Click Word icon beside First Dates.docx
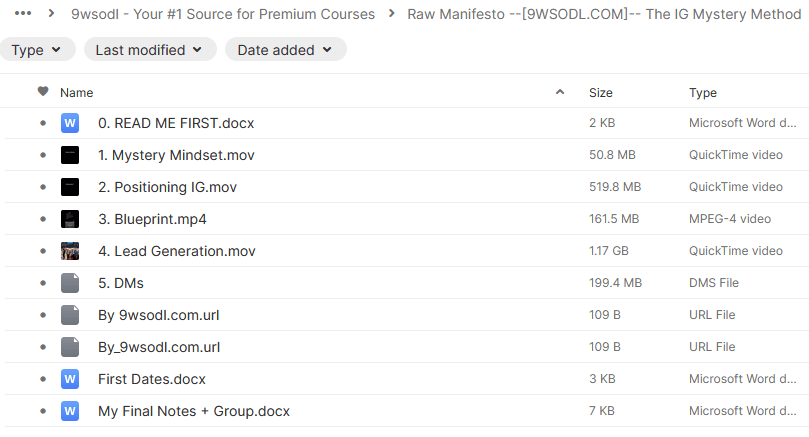This screenshot has width=809, height=437. 69,379
